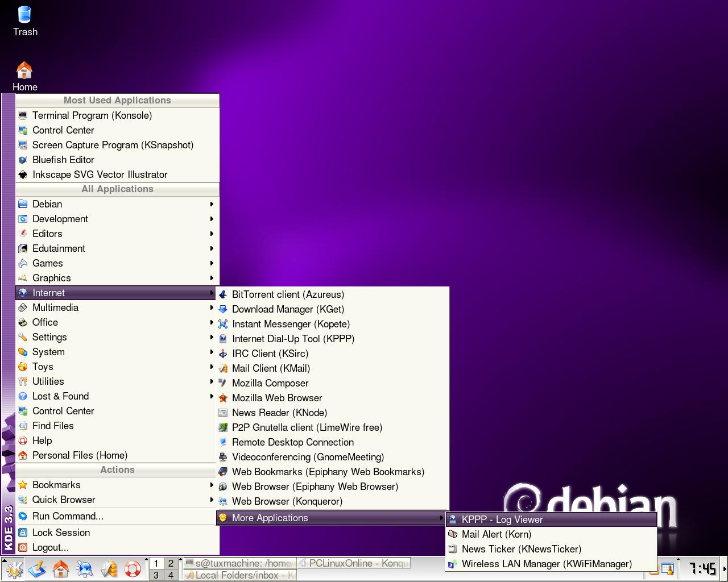Screen dimensions: 728x582
Task: Open KPPP - Log Viewer
Action: [551, 519]
